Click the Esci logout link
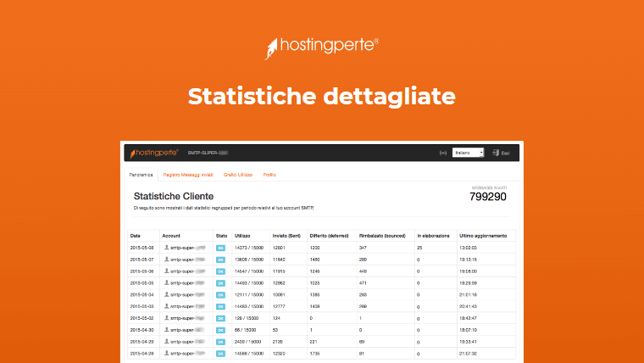 [505, 154]
